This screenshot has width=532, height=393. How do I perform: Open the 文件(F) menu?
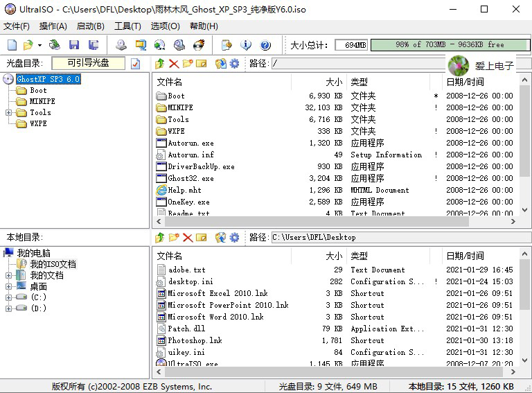coord(17,26)
